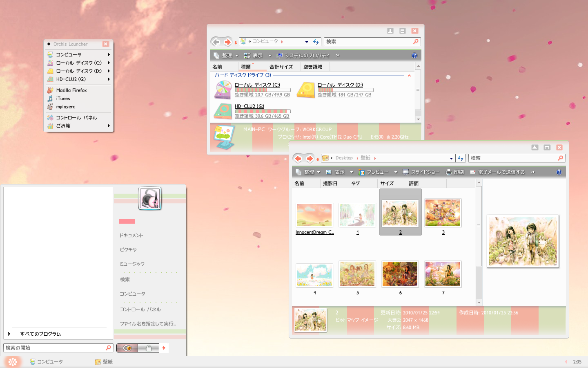Open ピクチャ from the Start menu

coord(128,250)
